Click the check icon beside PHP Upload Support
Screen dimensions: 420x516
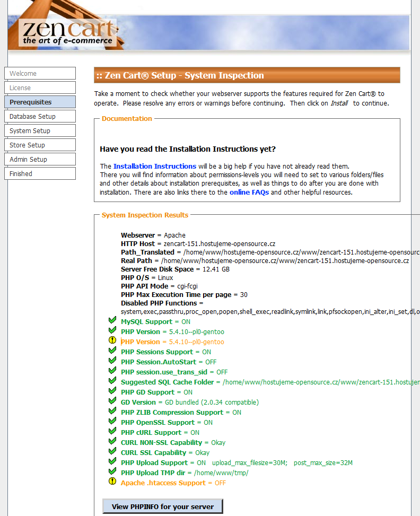[112, 461]
